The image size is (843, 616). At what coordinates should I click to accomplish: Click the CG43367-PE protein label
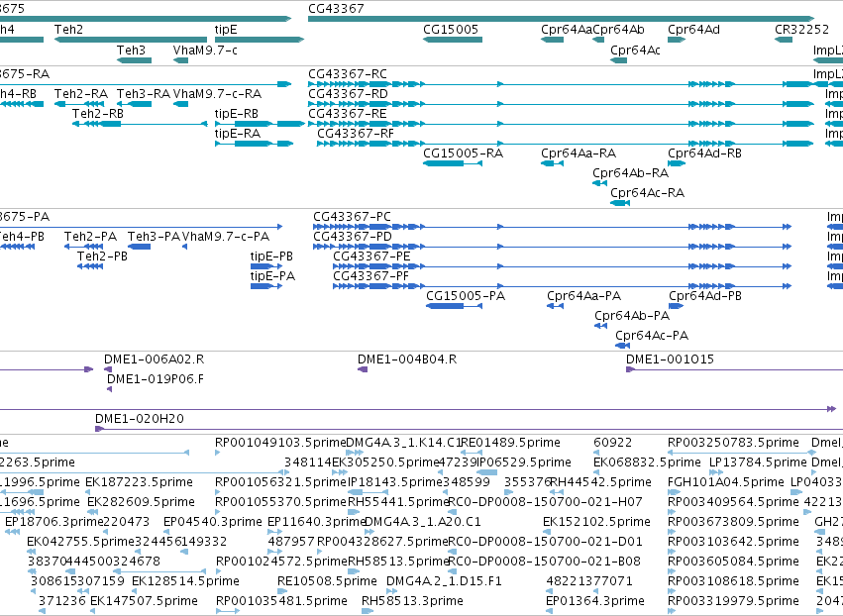[x=371, y=257]
